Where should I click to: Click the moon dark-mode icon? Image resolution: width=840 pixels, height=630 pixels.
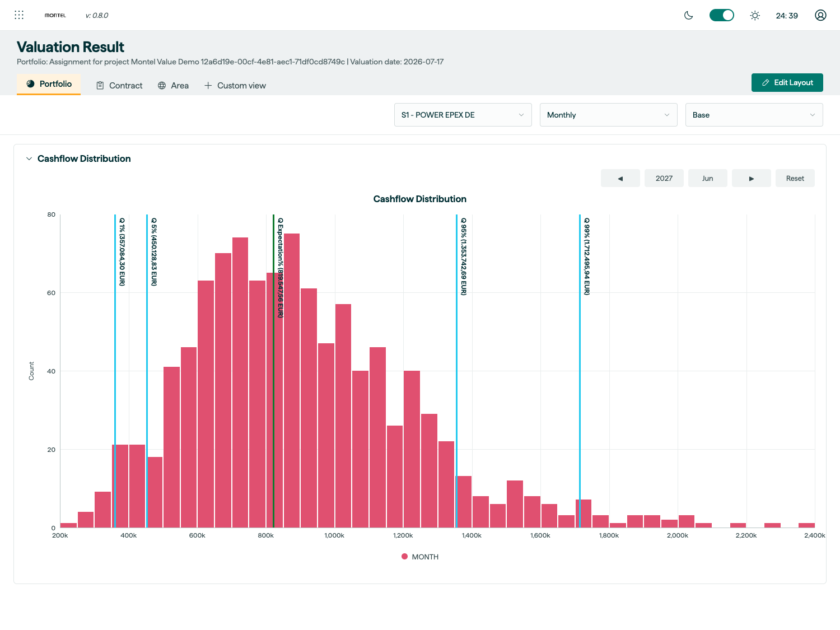pyautogui.click(x=689, y=15)
